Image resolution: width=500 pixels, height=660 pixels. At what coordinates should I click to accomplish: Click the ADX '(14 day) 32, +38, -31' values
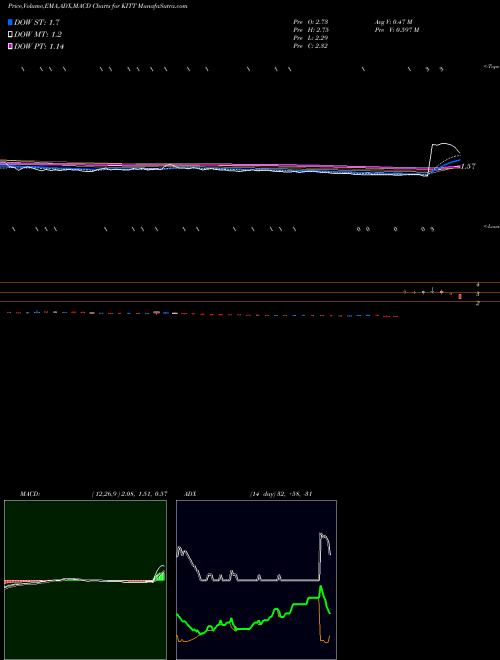point(281,494)
